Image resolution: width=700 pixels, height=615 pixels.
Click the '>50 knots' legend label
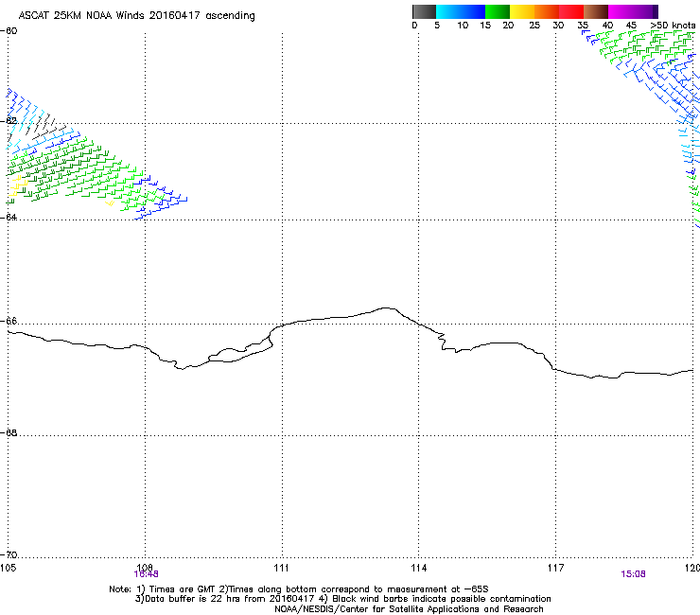[673, 26]
